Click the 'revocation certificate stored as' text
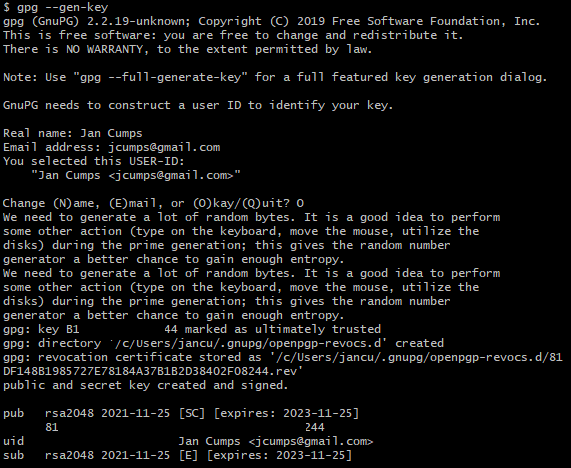This screenshot has width=571, height=468. point(149,357)
